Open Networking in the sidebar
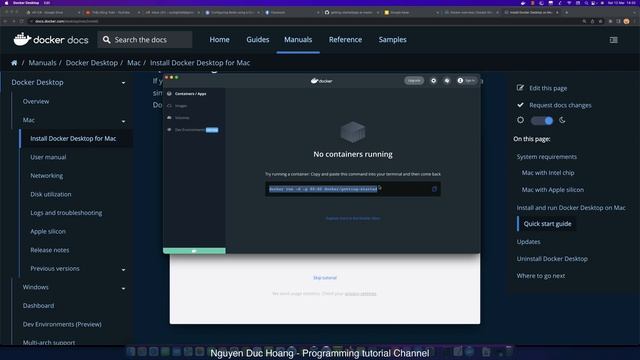The image size is (640, 360). pyautogui.click(x=47, y=176)
